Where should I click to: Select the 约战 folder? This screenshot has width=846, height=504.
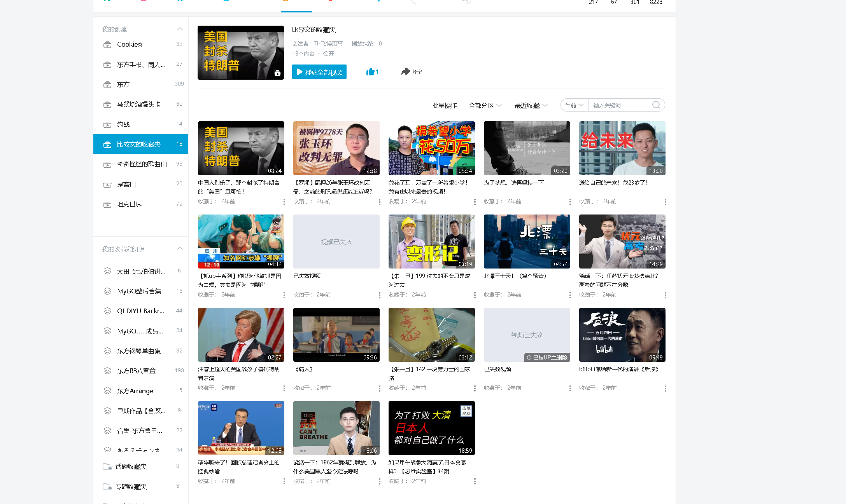point(141,124)
